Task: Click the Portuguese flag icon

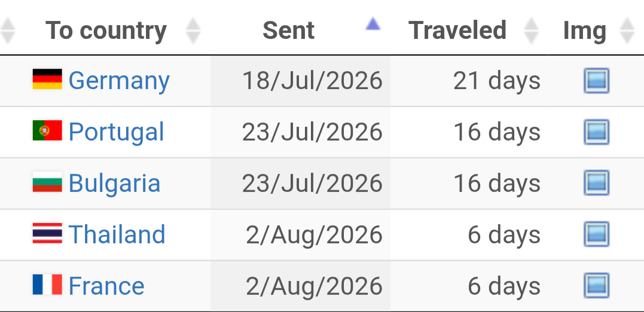Action: (x=47, y=130)
